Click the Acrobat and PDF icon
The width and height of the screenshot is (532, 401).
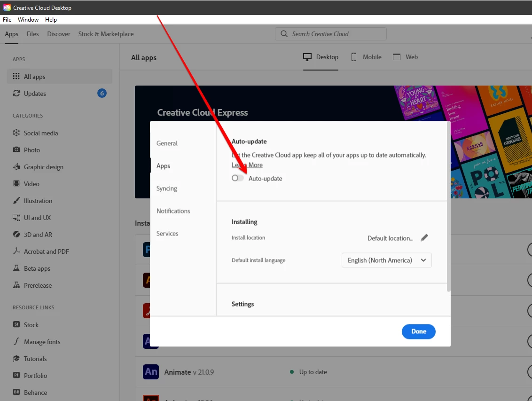16,251
